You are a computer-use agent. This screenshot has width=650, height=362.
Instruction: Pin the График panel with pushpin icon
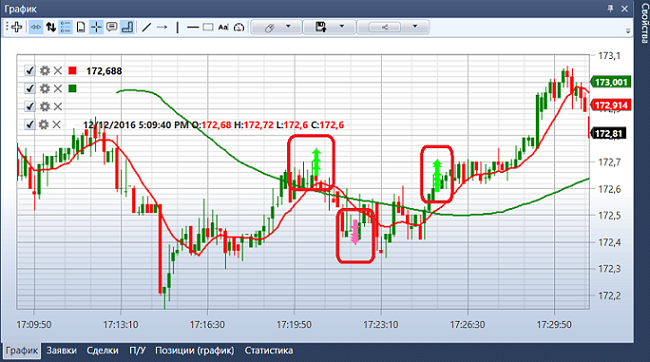tap(610, 8)
